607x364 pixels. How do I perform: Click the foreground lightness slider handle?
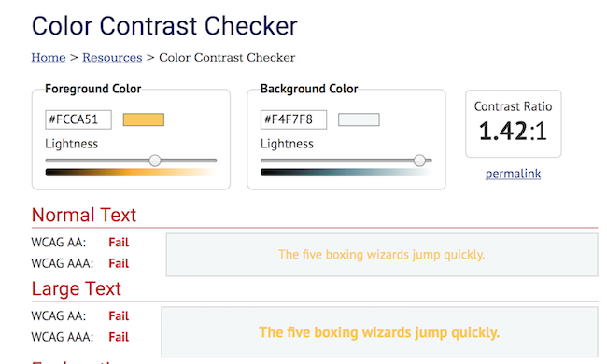155,161
